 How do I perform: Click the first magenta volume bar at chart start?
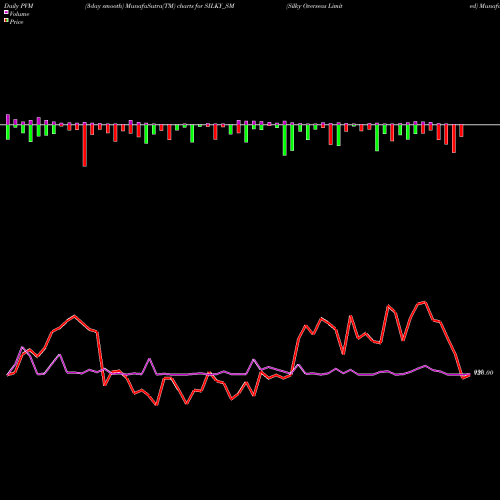click(8, 119)
